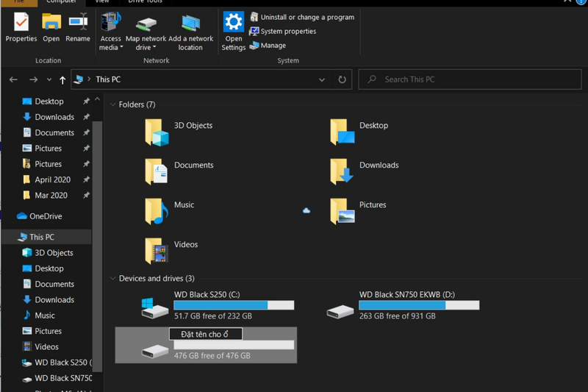Screen dimensions: 588x392
Task: Open Videos in the navigation pane
Action: pos(46,347)
